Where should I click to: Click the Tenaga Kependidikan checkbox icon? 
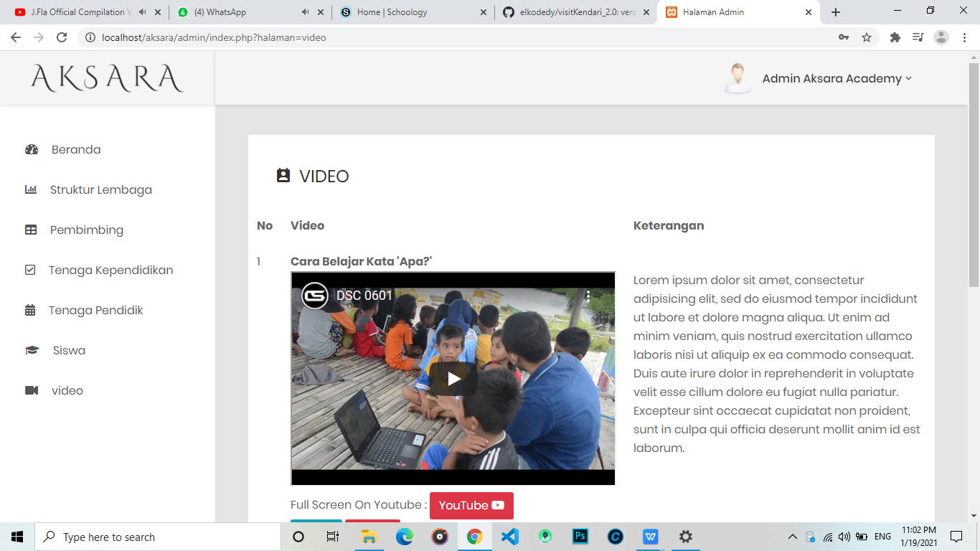30,270
